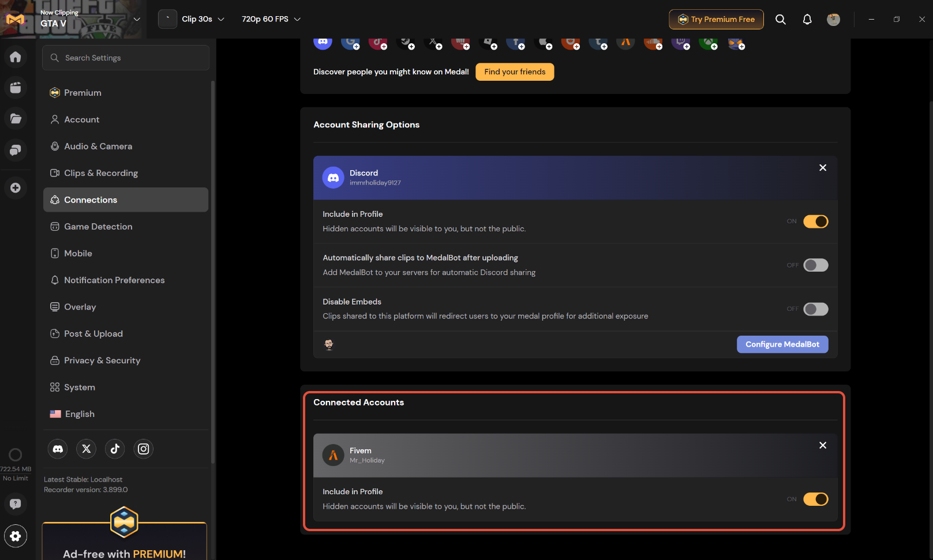Open Medal's Instagram social link icon
Image resolution: width=933 pixels, height=560 pixels.
[144, 449]
